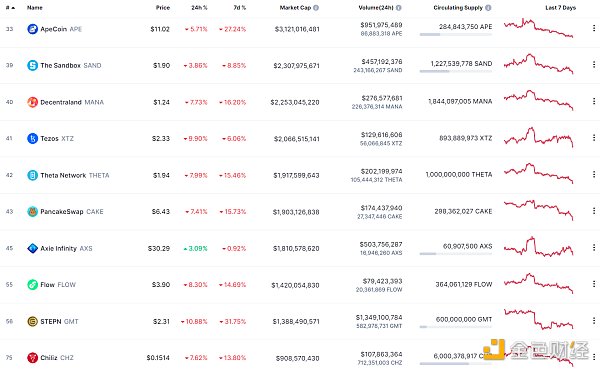The image size is (600, 371).
Task: Click the Tezos XTZ coin icon
Action: point(33,138)
